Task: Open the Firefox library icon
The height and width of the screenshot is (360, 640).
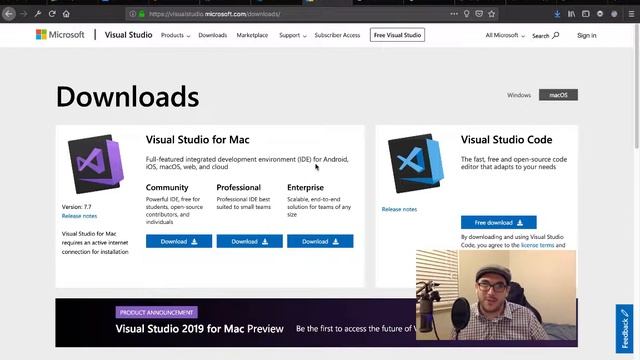Action: click(x=571, y=14)
